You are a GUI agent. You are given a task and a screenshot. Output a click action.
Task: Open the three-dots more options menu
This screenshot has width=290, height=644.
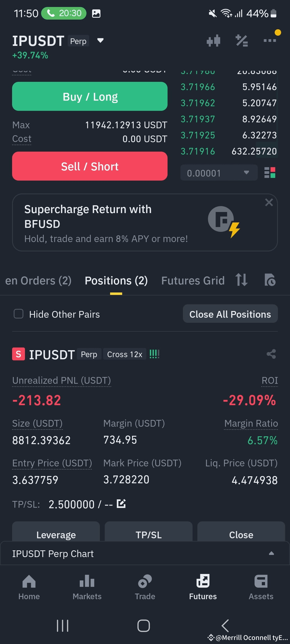270,41
